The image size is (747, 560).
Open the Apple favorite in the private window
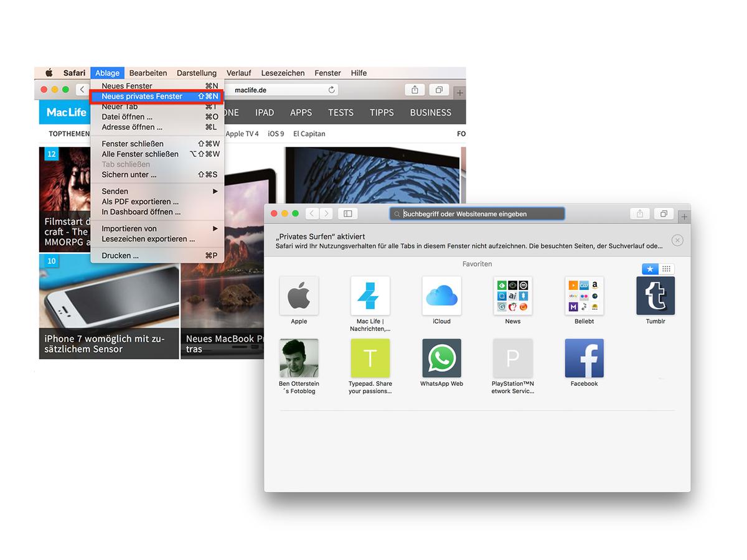(x=299, y=296)
